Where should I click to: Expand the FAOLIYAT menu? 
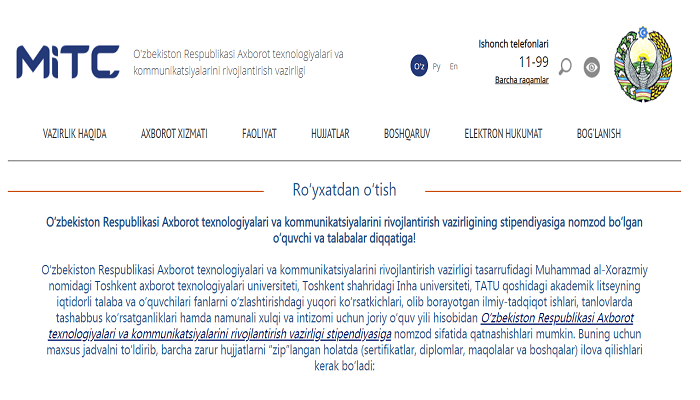coord(259,133)
